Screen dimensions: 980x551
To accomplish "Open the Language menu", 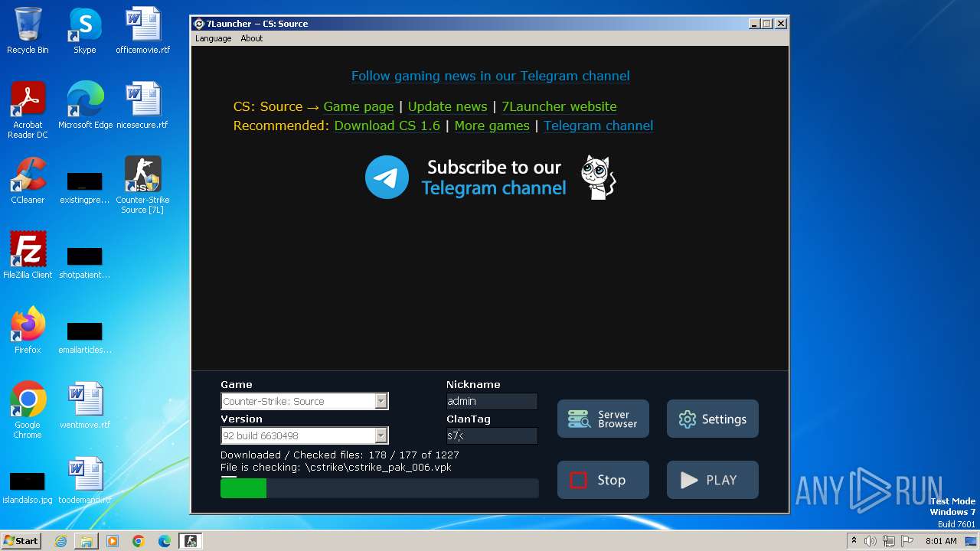I will tap(213, 38).
